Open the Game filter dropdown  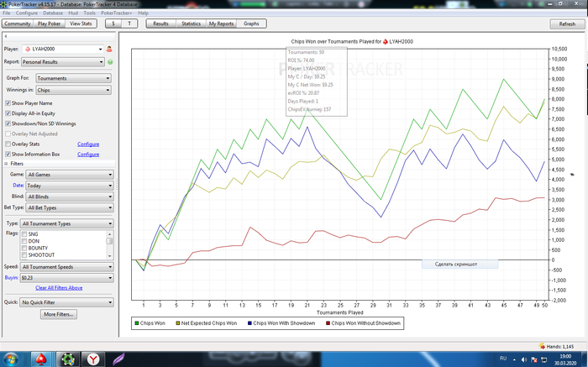pyautogui.click(x=70, y=175)
